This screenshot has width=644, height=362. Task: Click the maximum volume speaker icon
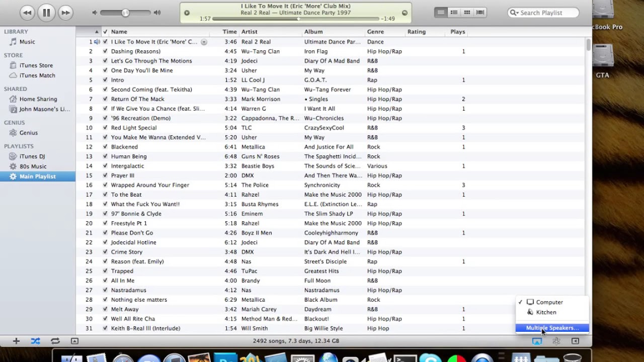(157, 13)
